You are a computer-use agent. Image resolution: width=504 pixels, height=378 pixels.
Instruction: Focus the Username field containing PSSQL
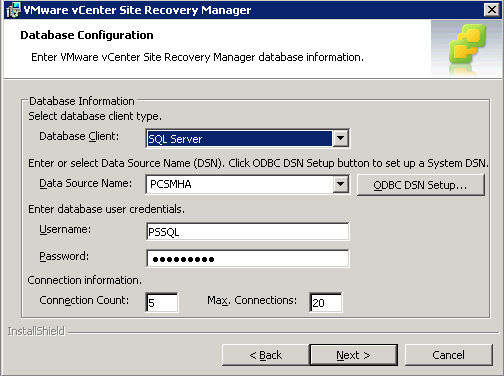pos(248,232)
